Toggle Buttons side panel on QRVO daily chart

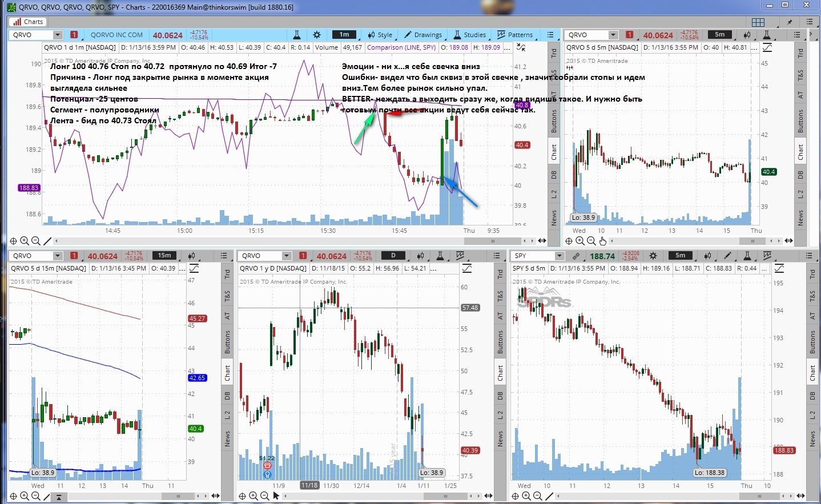[x=500, y=341]
